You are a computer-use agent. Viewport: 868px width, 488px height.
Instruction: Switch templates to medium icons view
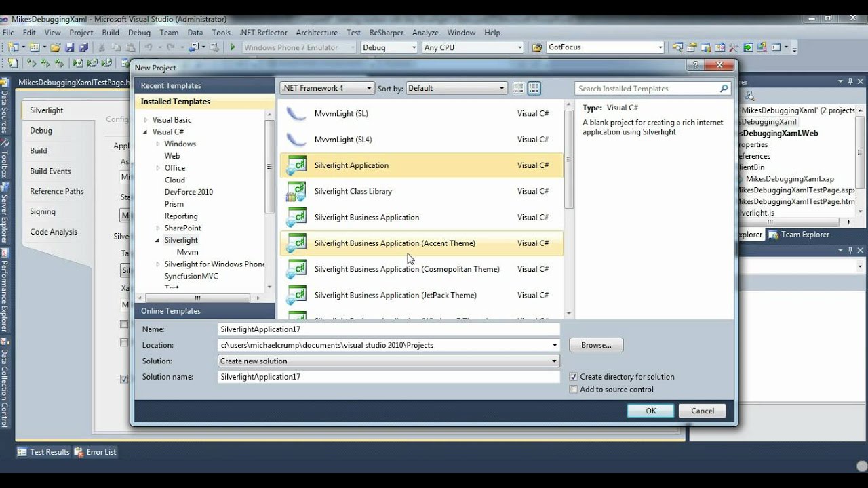534,88
